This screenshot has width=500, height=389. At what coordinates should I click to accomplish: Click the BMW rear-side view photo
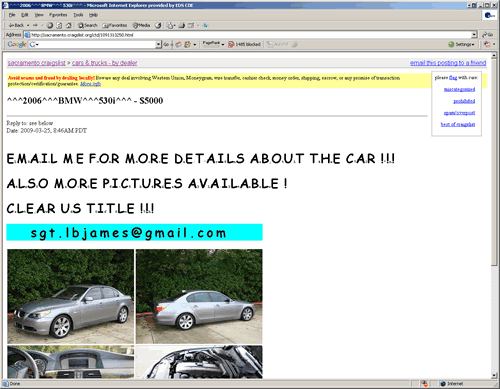(199, 296)
